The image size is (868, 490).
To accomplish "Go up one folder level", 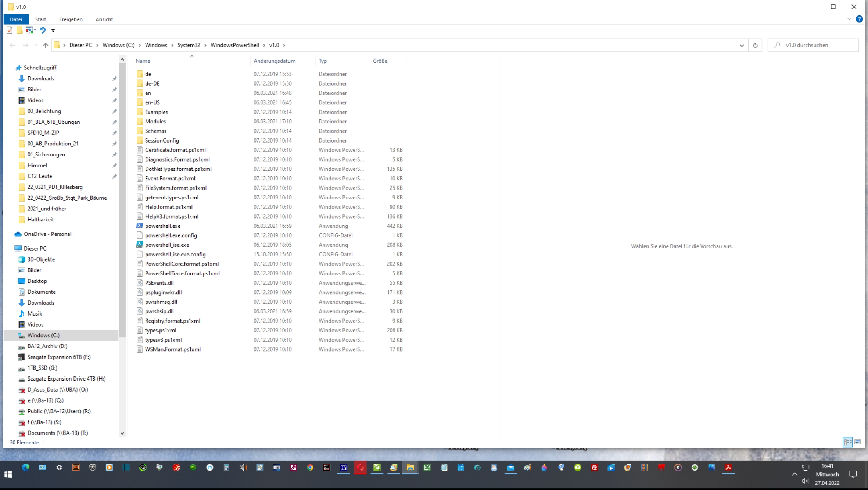I will (x=45, y=45).
